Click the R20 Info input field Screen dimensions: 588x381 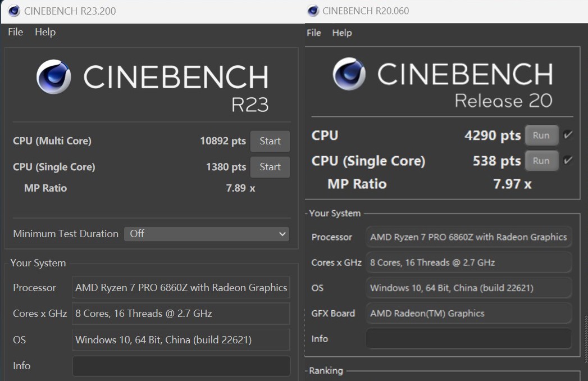468,339
